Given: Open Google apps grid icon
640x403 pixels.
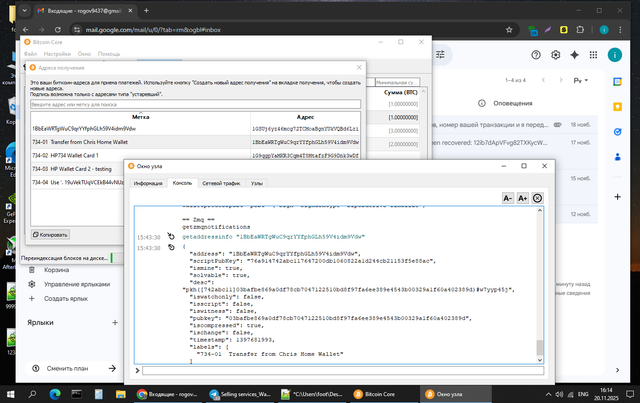Looking at the screenshot, I should coord(593,55).
